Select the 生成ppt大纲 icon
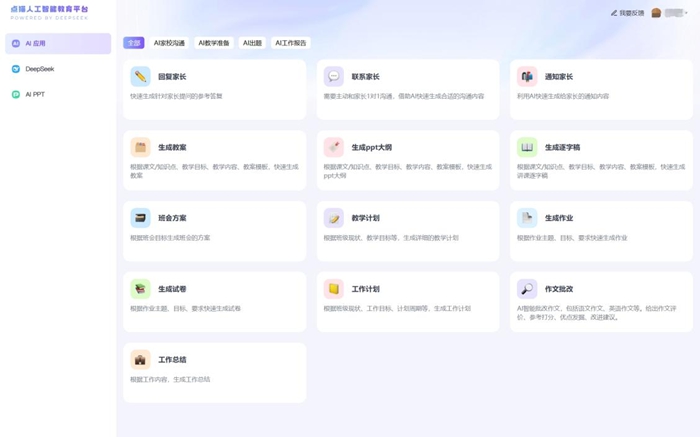Screen dimensions: 700x437 click(333, 147)
